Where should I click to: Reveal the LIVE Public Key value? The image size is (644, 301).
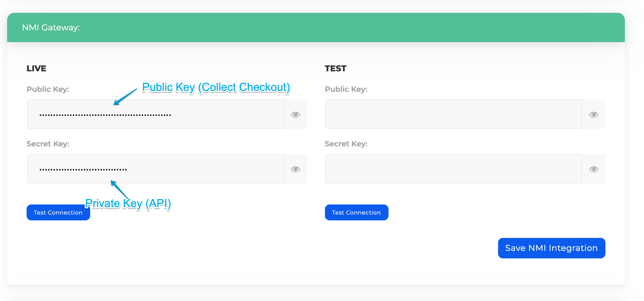(x=295, y=115)
